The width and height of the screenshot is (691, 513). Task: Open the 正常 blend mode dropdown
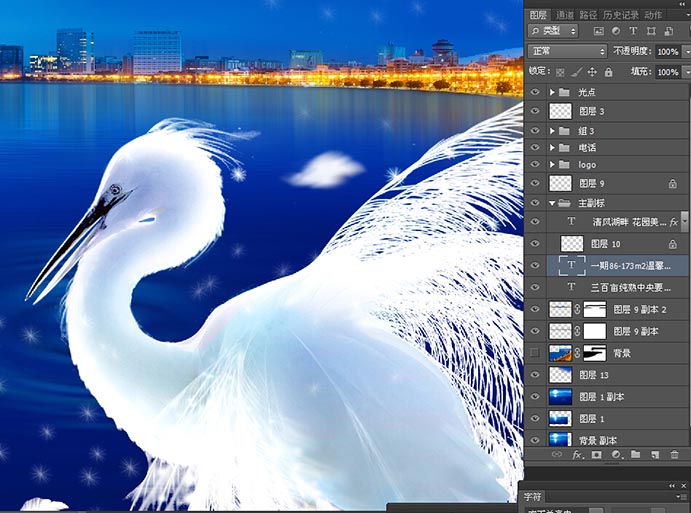click(568, 51)
